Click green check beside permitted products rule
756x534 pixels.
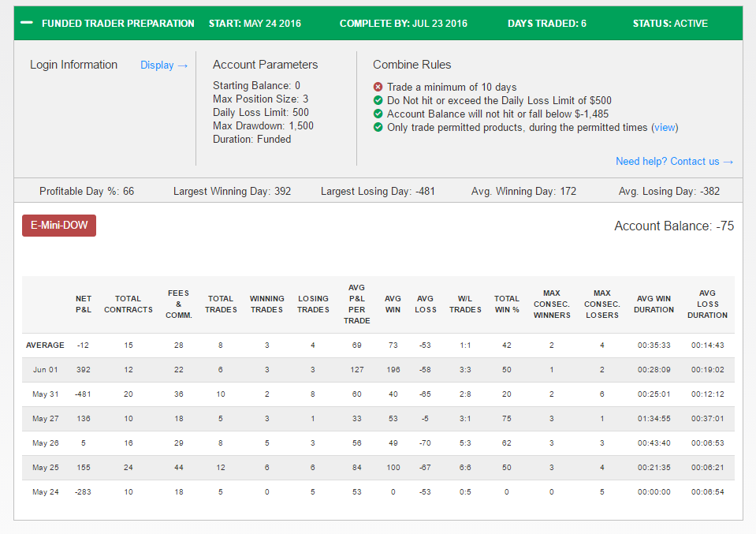coord(378,127)
